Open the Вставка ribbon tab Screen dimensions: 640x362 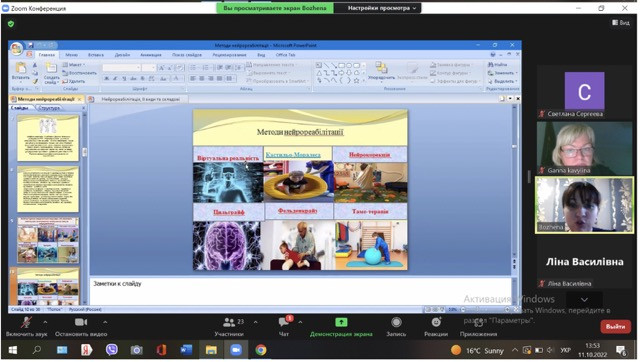pos(96,55)
